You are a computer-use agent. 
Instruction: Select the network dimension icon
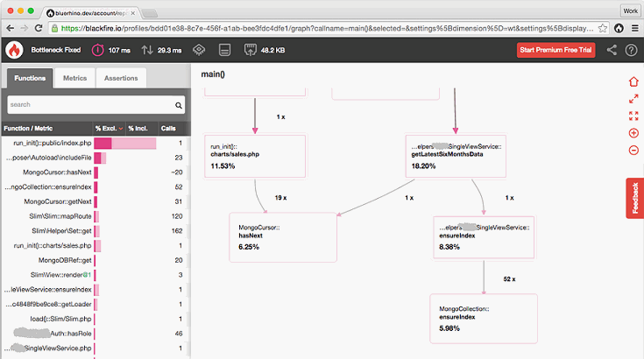click(250, 50)
